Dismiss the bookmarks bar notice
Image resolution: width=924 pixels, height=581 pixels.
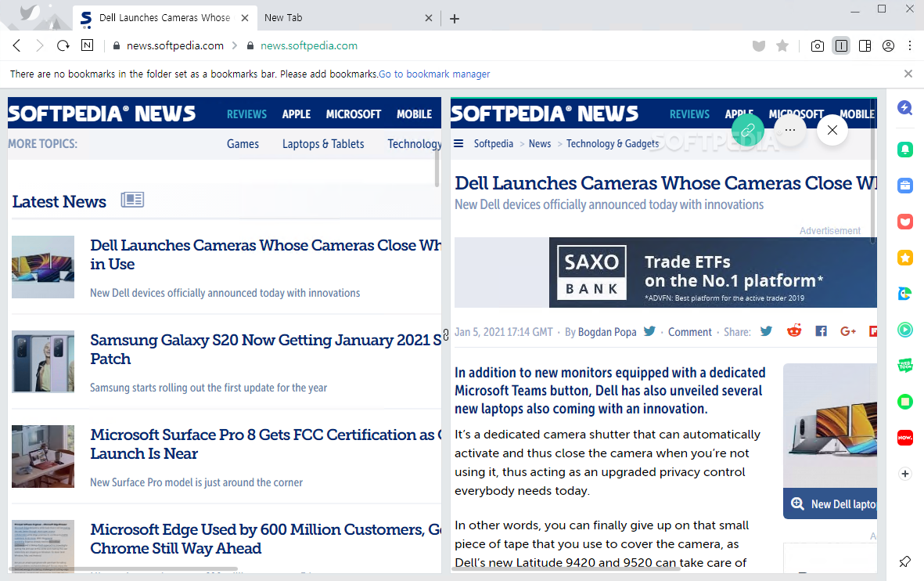(x=908, y=74)
